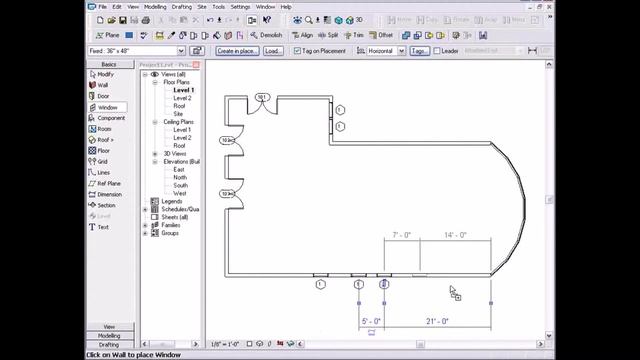Expand the Groups tree node
Screen dimensions: 640x360
[145, 233]
